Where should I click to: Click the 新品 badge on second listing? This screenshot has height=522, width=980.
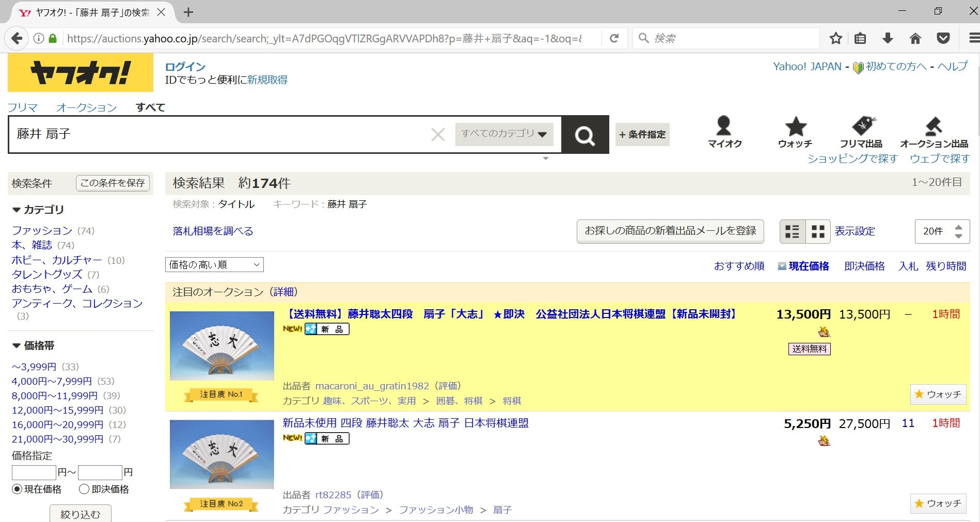point(327,438)
